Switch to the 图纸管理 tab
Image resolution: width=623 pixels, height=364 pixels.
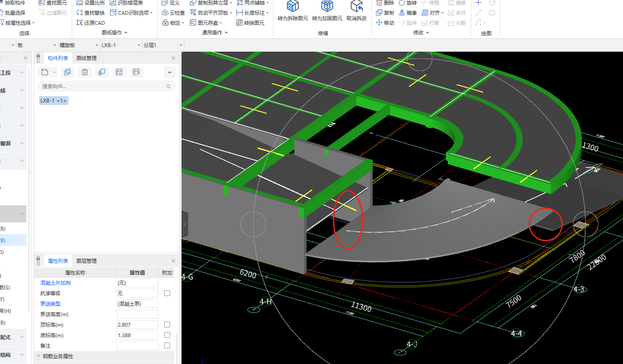[x=87, y=58]
